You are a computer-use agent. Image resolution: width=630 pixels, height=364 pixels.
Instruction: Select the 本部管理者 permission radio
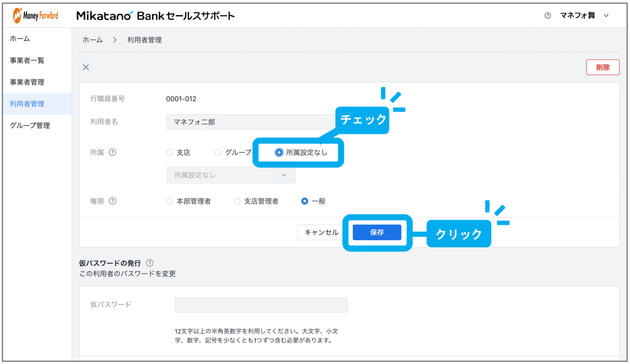[169, 201]
